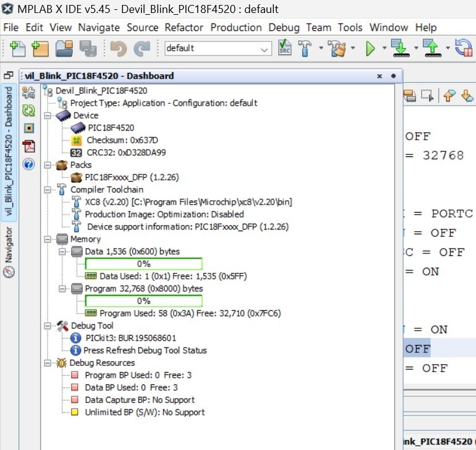Viewport: 476px width, 450px height.
Task: Open the default configuration dropdown
Action: click(x=218, y=49)
